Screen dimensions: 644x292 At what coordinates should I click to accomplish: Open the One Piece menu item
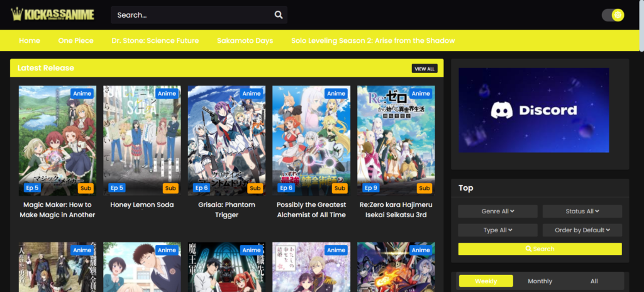click(76, 41)
